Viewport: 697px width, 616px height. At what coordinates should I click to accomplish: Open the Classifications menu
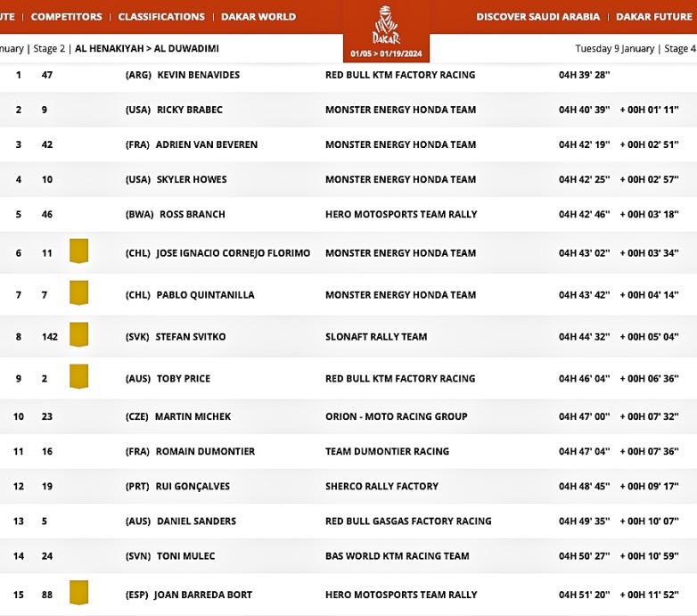161,17
